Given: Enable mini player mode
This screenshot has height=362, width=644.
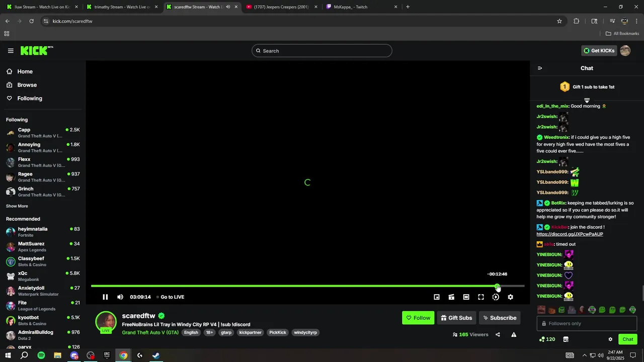Looking at the screenshot, I should (x=437, y=297).
